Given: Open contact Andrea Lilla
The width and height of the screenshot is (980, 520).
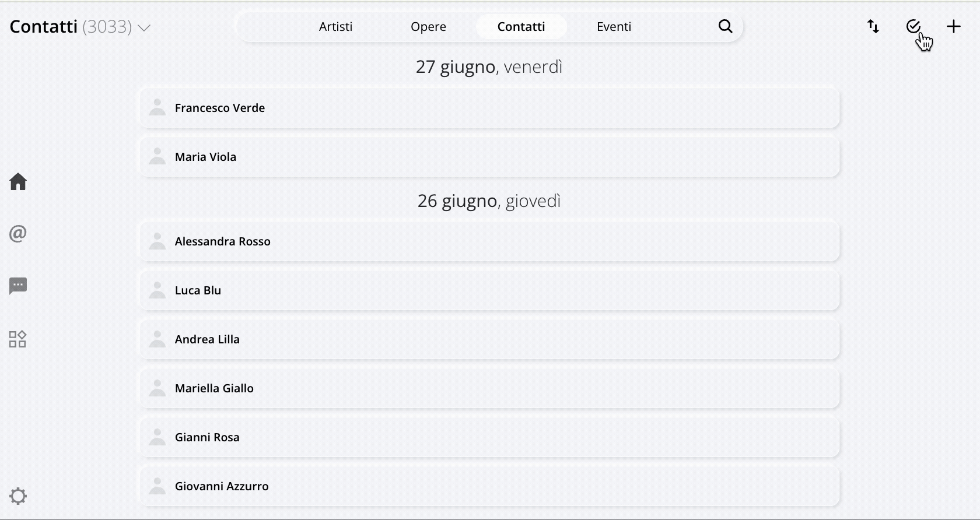Looking at the screenshot, I should [x=489, y=339].
